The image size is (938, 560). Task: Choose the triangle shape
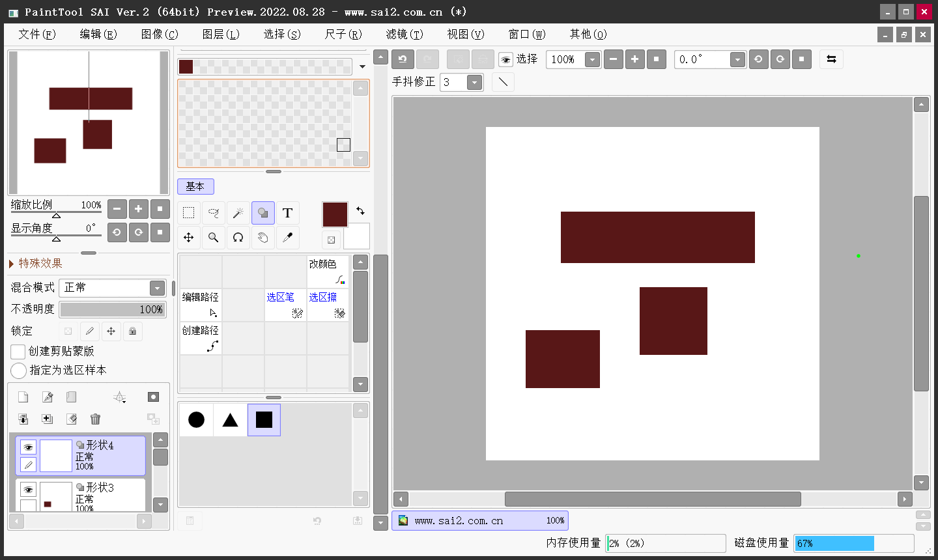(x=230, y=419)
